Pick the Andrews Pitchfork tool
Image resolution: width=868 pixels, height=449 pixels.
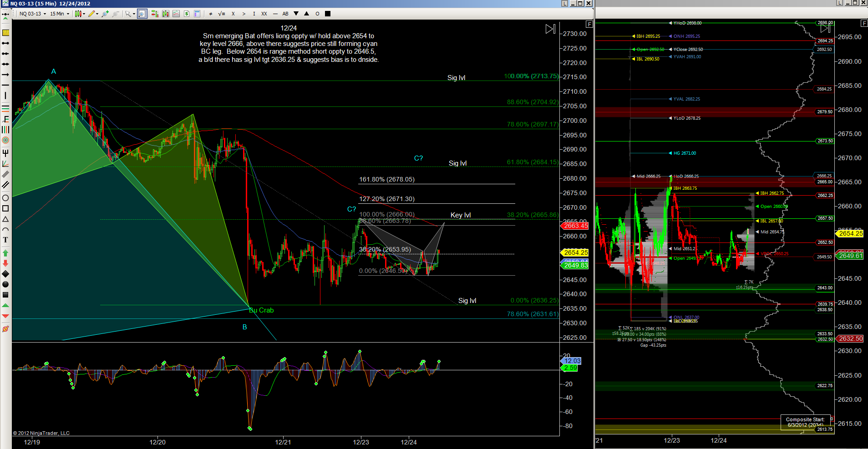pos(5,153)
